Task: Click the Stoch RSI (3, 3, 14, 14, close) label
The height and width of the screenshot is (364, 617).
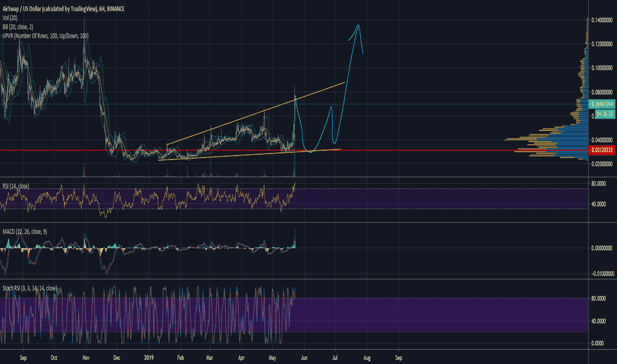Action: (30, 289)
